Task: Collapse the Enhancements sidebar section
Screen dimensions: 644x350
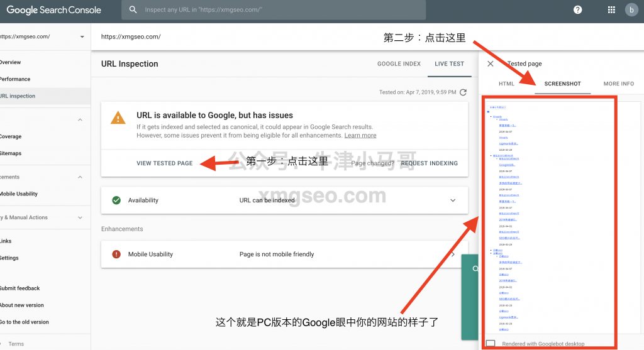Action: pyautogui.click(x=80, y=177)
